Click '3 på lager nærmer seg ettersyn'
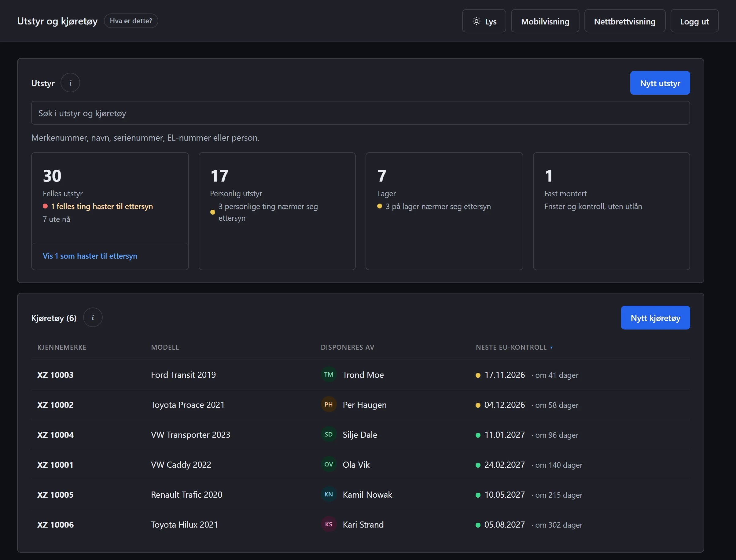 point(438,207)
